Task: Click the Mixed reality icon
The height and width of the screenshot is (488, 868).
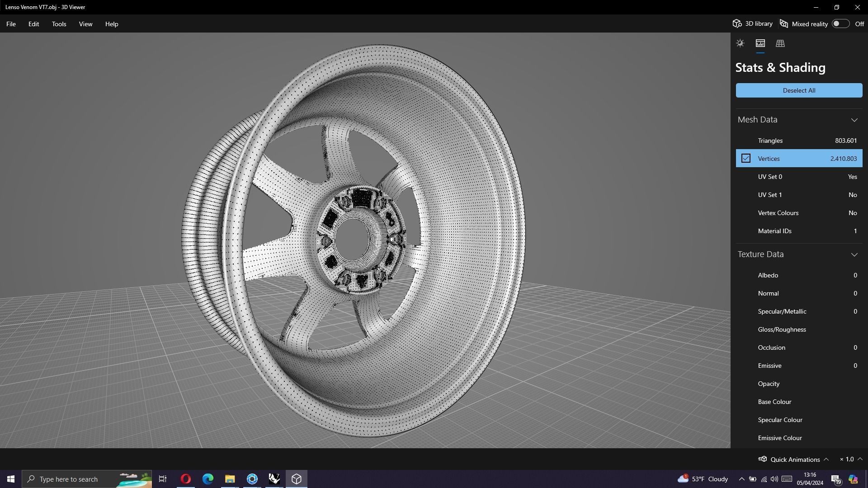Action: [784, 24]
